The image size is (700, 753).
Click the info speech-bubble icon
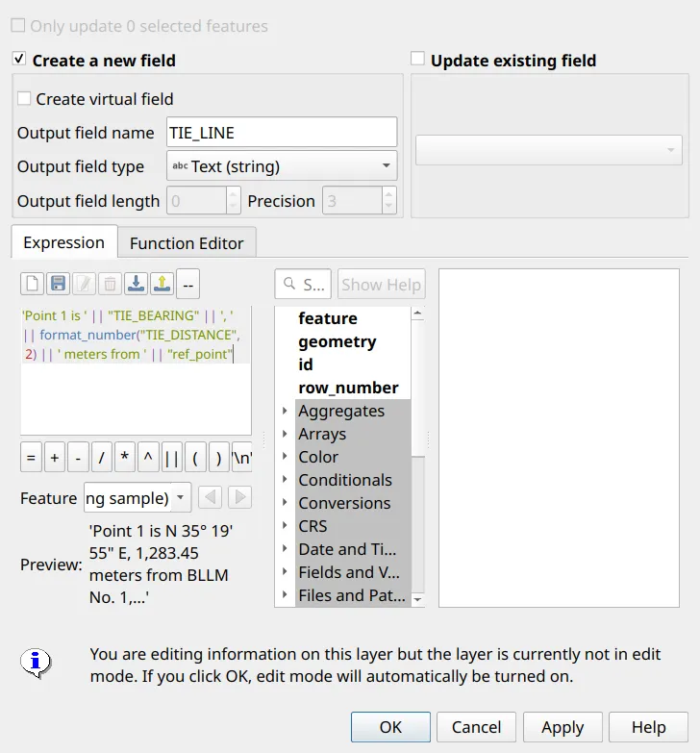(x=35, y=664)
